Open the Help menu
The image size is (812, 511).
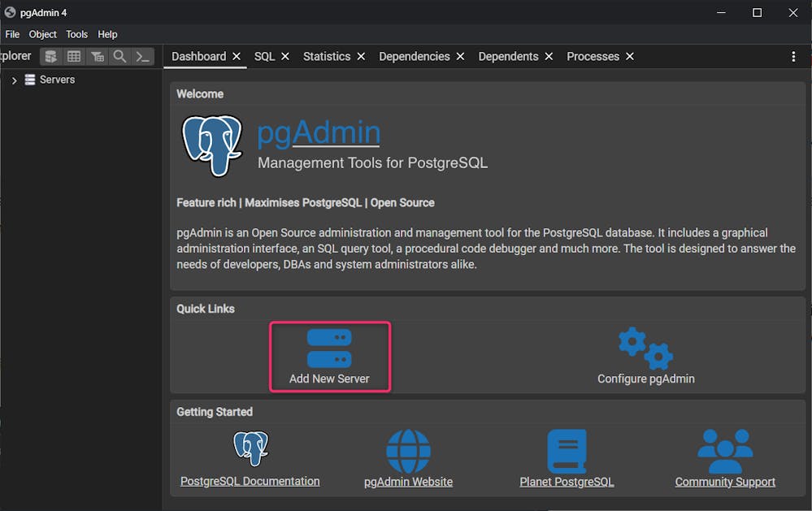pos(108,34)
